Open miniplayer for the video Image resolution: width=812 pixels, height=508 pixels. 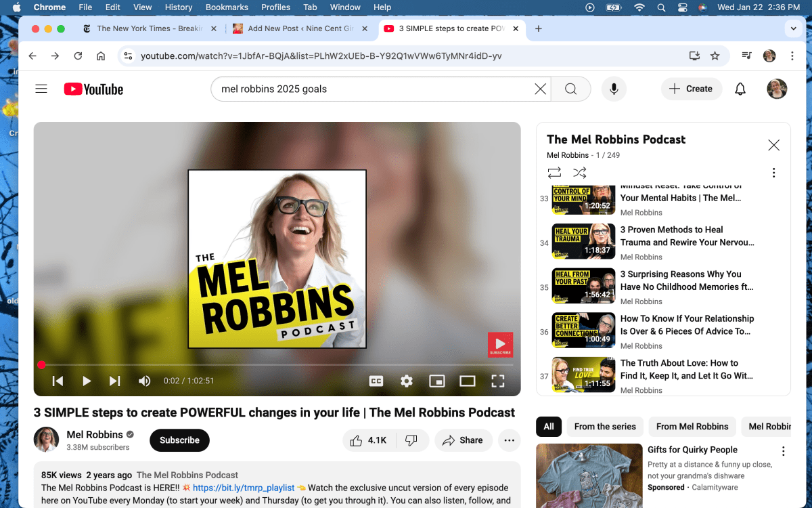[436, 381]
